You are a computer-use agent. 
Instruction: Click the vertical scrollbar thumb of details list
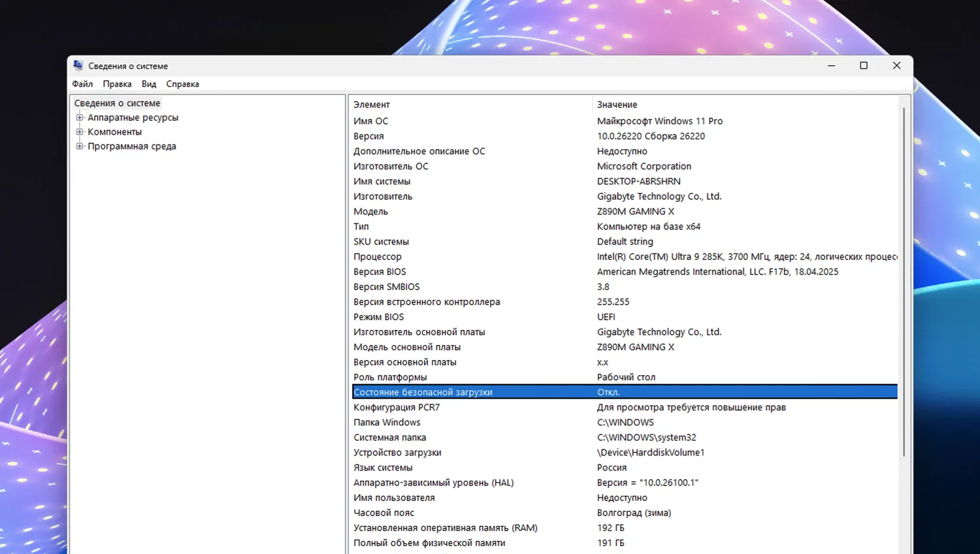click(904, 281)
